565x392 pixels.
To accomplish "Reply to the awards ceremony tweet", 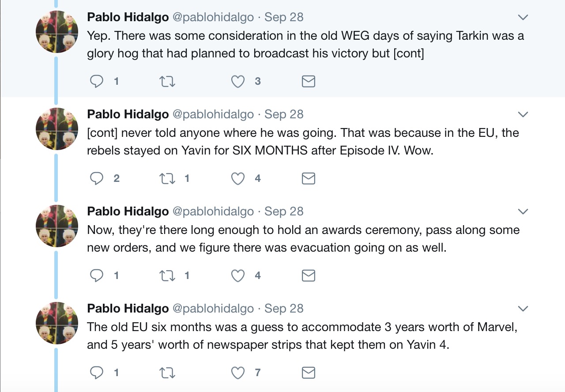I will (97, 275).
